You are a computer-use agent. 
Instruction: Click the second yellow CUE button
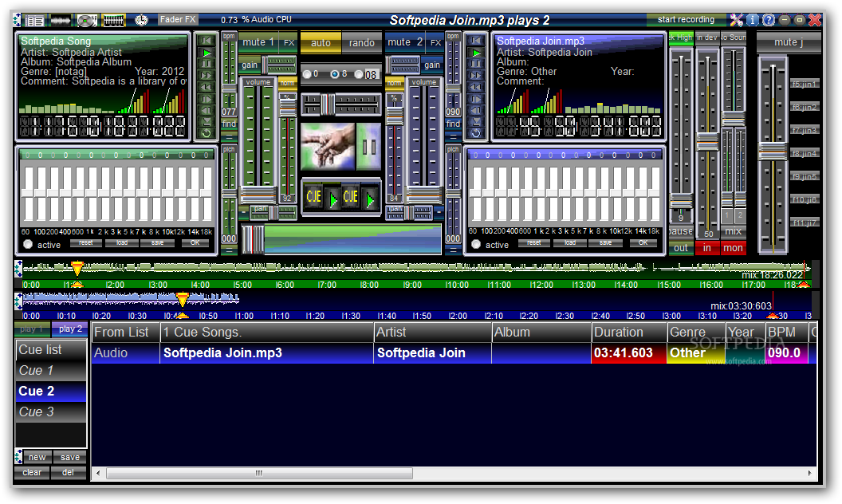point(351,197)
